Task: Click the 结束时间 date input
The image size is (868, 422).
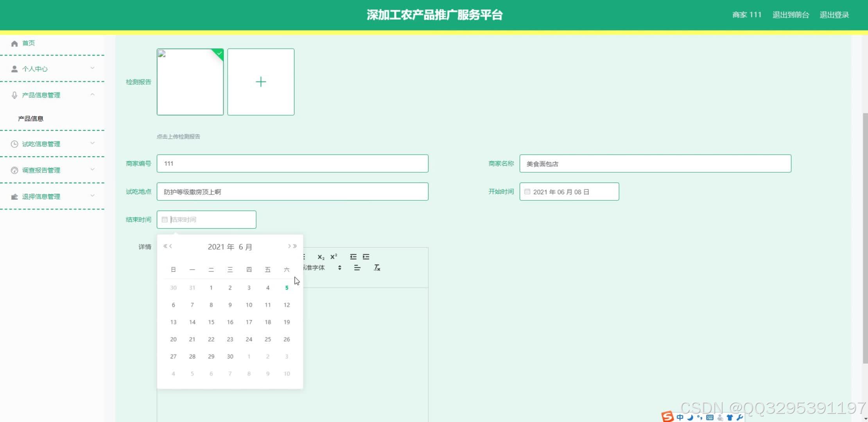Action: pyautogui.click(x=206, y=220)
